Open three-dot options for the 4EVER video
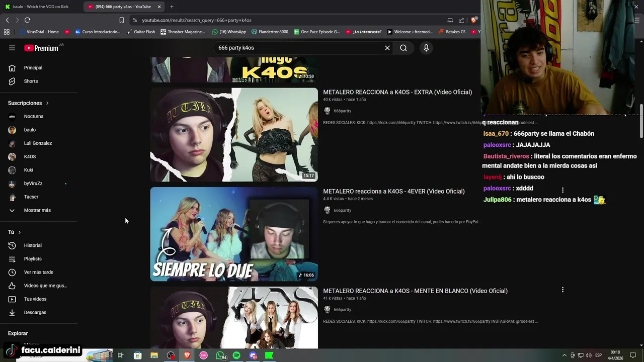Image resolution: width=644 pixels, height=362 pixels. [562, 190]
